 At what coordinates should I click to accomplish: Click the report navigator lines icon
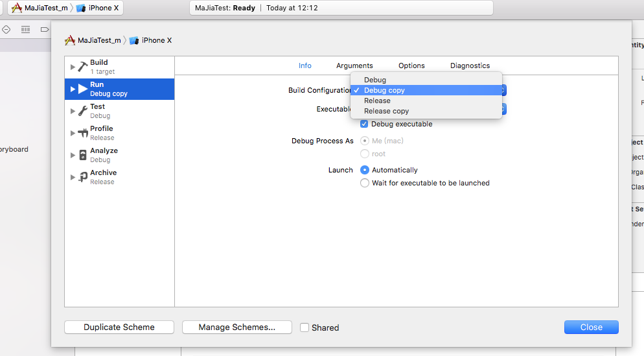pos(25,29)
